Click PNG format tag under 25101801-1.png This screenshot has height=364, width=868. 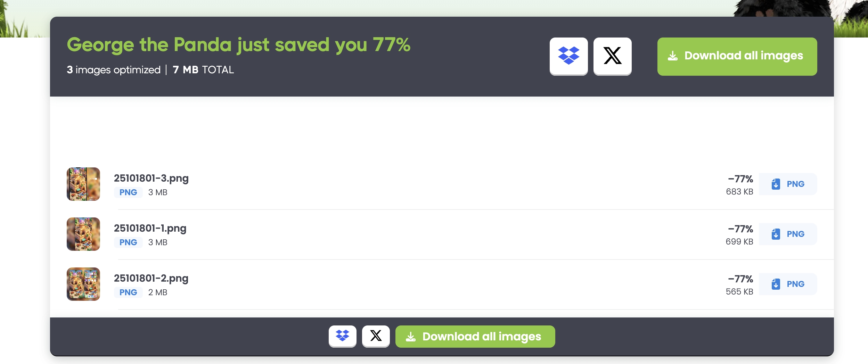(128, 242)
